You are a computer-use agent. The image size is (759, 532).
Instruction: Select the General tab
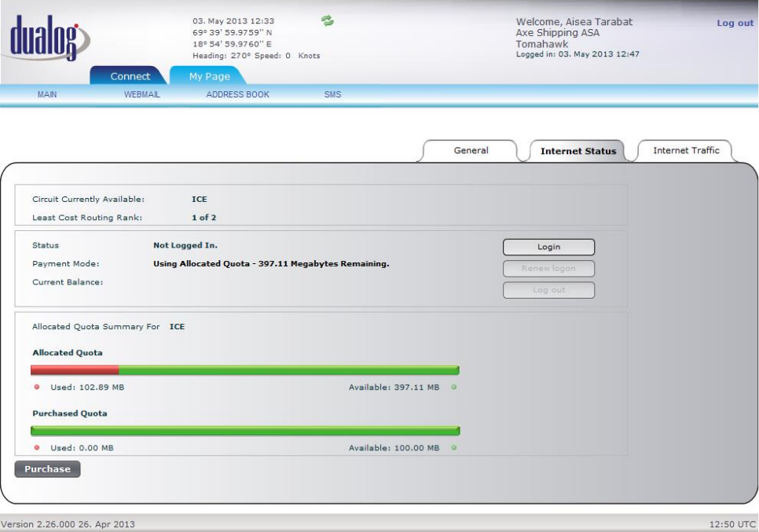pos(471,151)
